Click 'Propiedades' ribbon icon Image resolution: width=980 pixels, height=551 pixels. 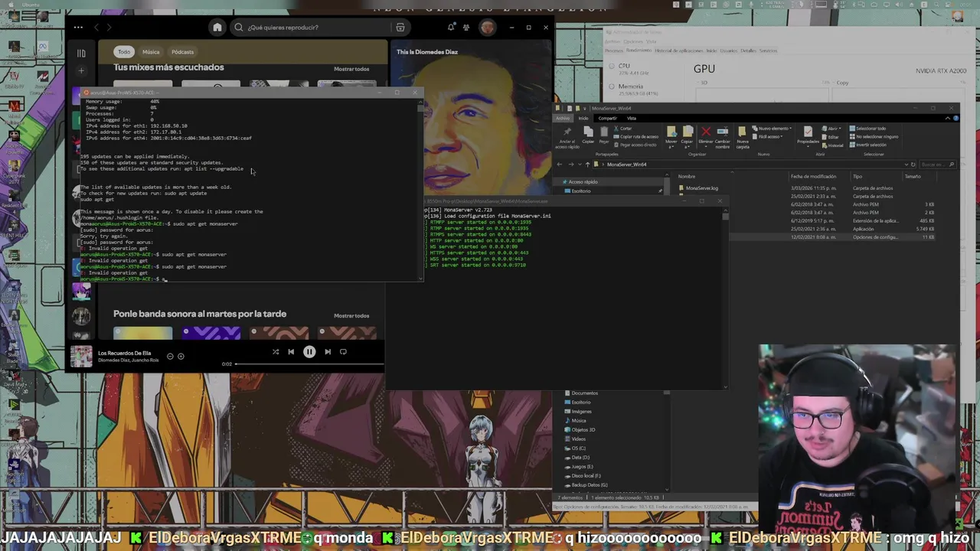click(808, 136)
